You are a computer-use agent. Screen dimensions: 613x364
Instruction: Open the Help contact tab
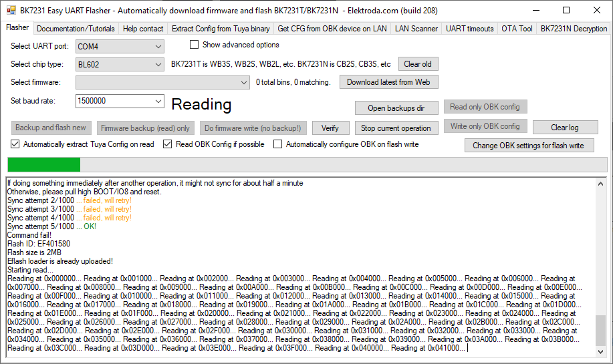coord(142,29)
